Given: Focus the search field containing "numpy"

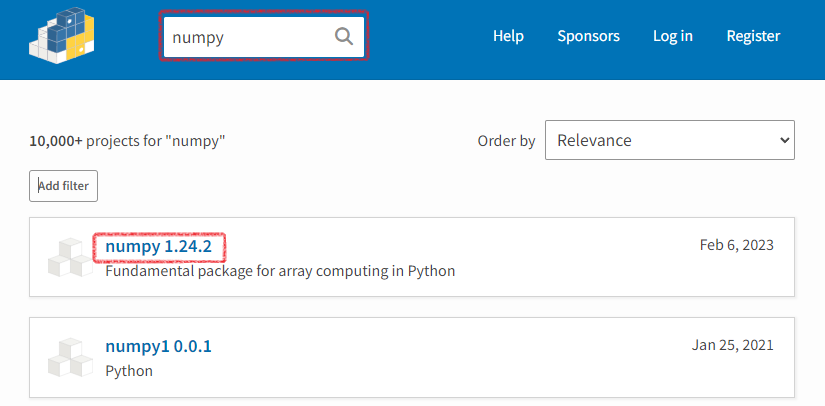Looking at the screenshot, I should 264,37.
